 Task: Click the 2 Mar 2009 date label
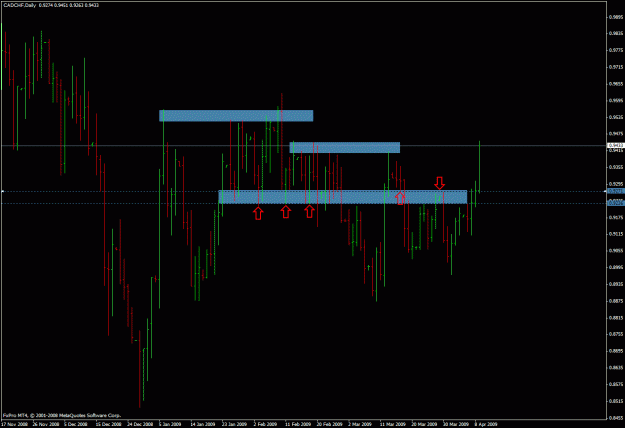[x=360, y=424]
